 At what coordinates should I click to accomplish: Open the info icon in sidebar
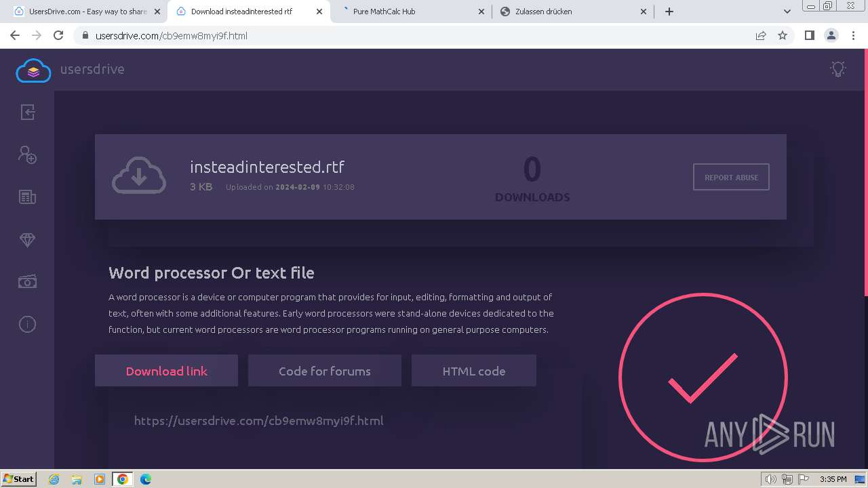coord(27,324)
